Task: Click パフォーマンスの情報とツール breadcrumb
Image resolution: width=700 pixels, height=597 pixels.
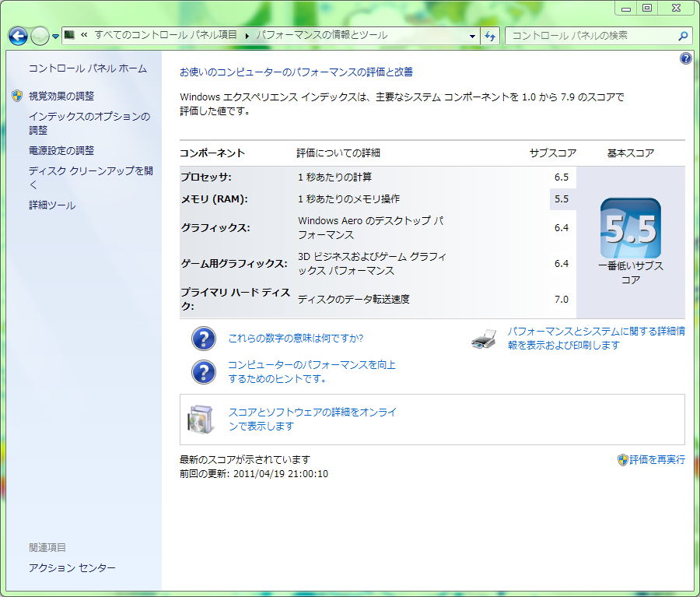Action: [322, 35]
